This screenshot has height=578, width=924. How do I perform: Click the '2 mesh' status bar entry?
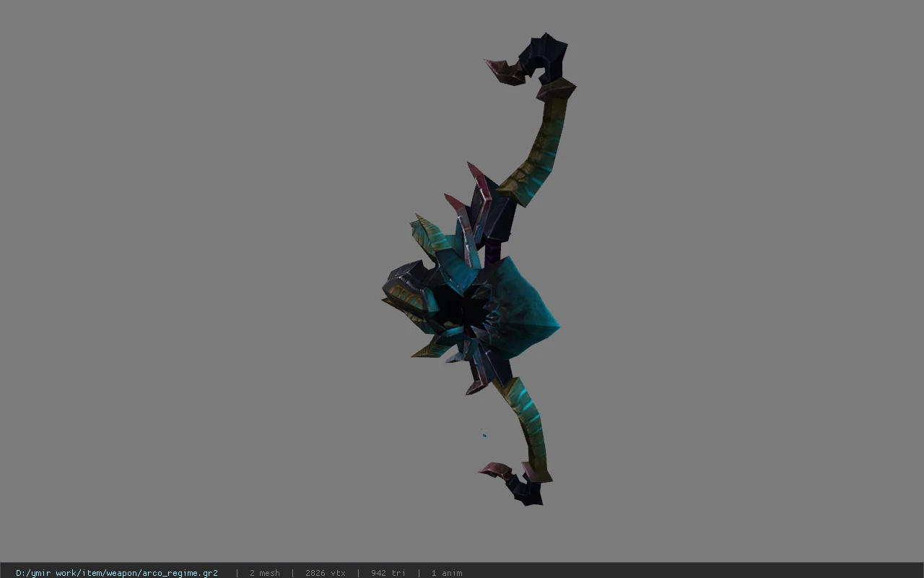264,573
